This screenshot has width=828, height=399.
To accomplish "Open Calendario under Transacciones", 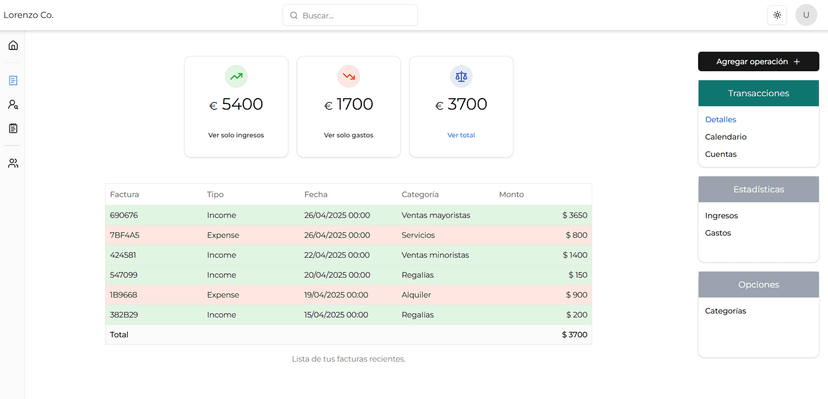I will tap(726, 137).
